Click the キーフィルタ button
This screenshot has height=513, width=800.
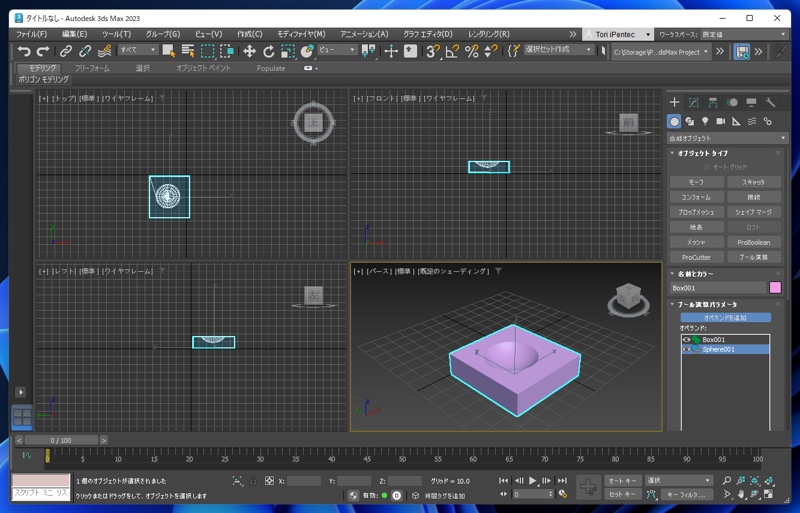(x=687, y=494)
